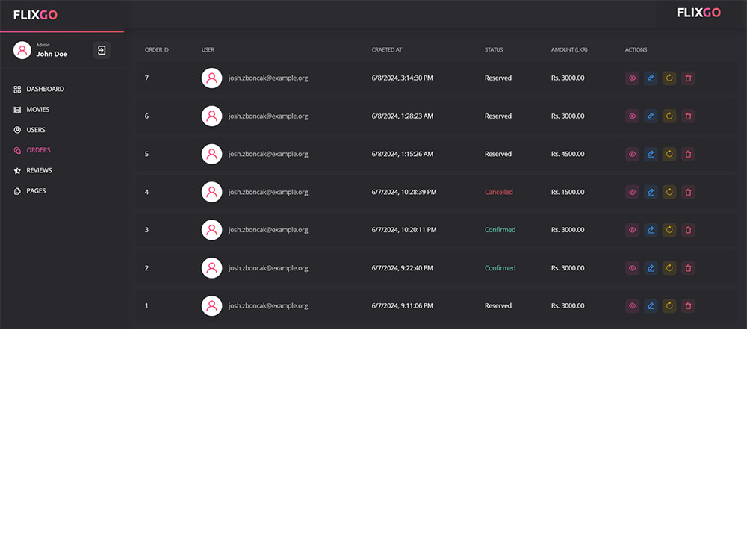Screen dimensions: 747x560
Task: View order 2 details eye icon
Action: point(632,268)
